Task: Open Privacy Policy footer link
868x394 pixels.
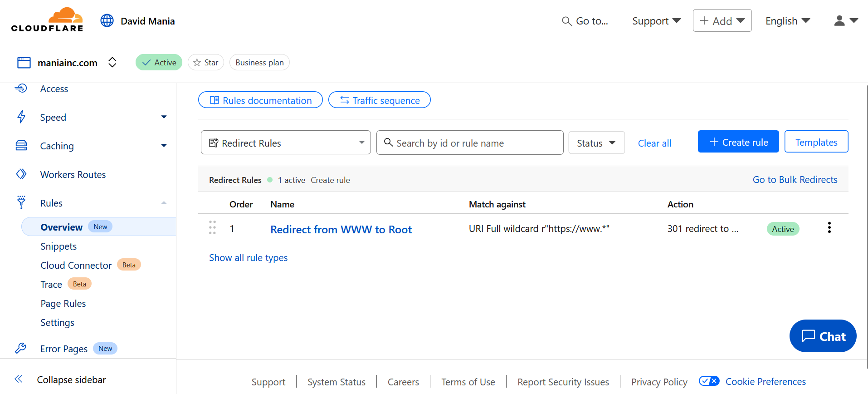Action: [x=659, y=382]
